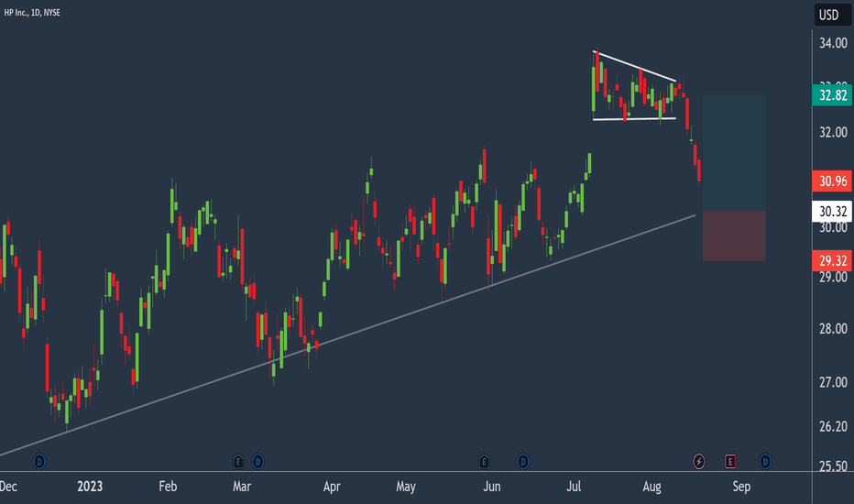Image resolution: width=854 pixels, height=504 pixels.
Task: Click the pink lightning bolt event marker
Action: click(699, 462)
